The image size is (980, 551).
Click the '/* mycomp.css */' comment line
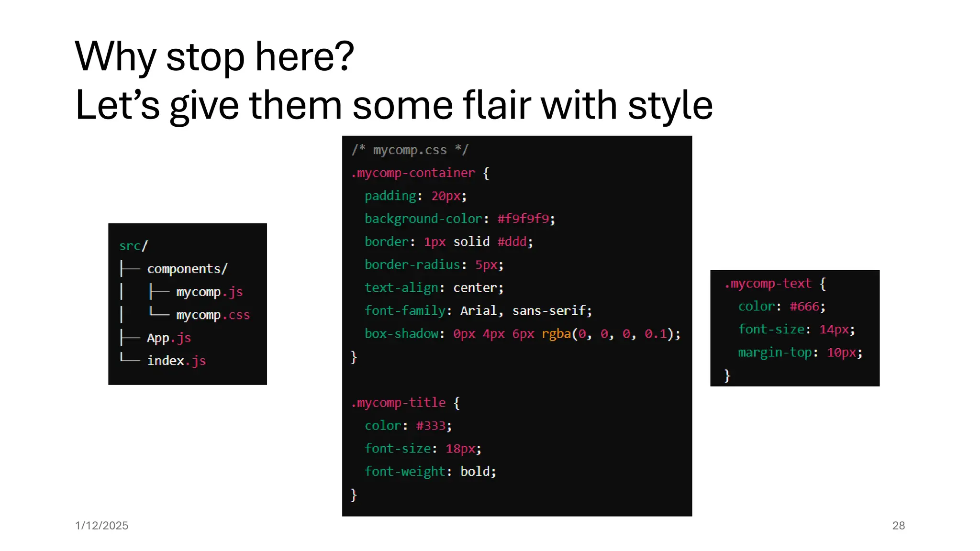pos(410,150)
